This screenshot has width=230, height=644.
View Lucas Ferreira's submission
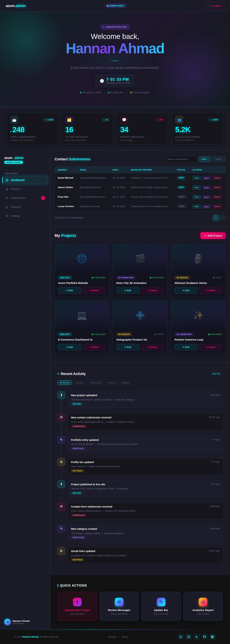click(x=196, y=206)
